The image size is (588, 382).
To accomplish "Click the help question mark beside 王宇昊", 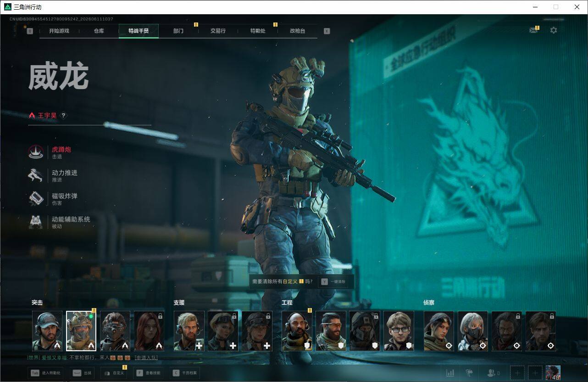I will (x=64, y=116).
